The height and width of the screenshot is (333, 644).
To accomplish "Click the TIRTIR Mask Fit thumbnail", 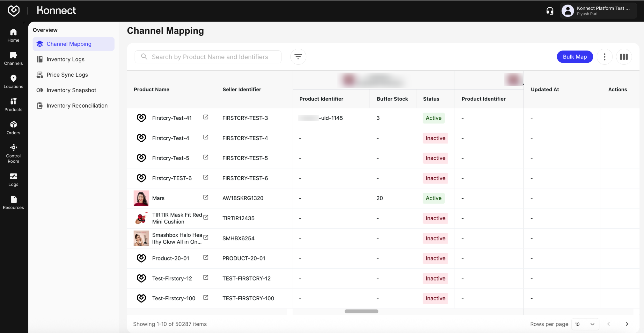I will coord(141,218).
